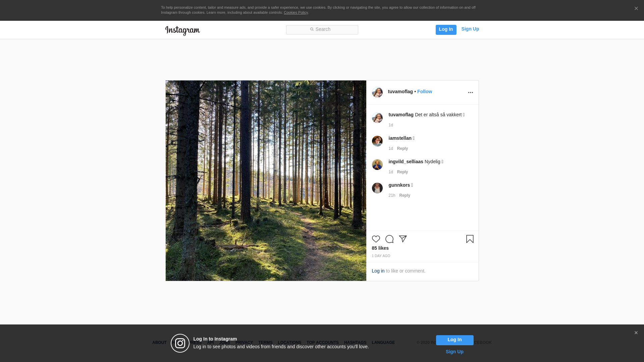The height and width of the screenshot is (362, 644).
Task: Click the blue Log In header button
Action: (x=446, y=29)
